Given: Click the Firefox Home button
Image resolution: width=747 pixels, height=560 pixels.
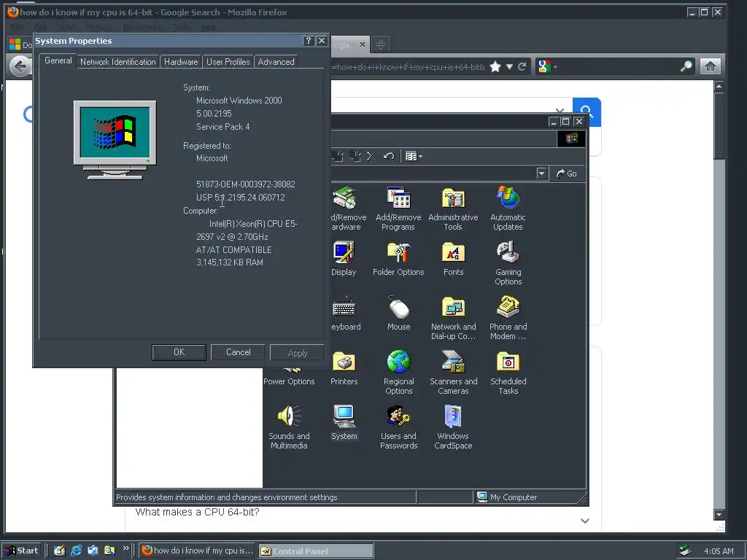Looking at the screenshot, I should [710, 66].
